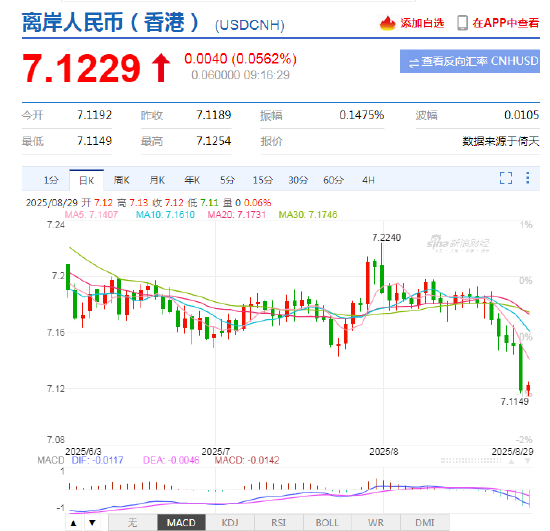Click the MA30 legend label
550x531 pixels.
[308, 215]
